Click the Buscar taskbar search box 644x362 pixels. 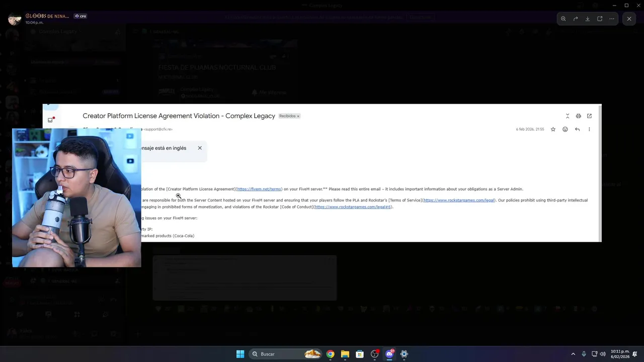(x=286, y=354)
